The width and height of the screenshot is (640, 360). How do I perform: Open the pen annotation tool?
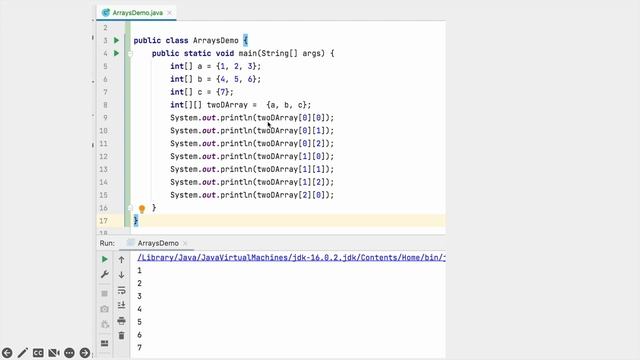pyautogui.click(x=22, y=353)
